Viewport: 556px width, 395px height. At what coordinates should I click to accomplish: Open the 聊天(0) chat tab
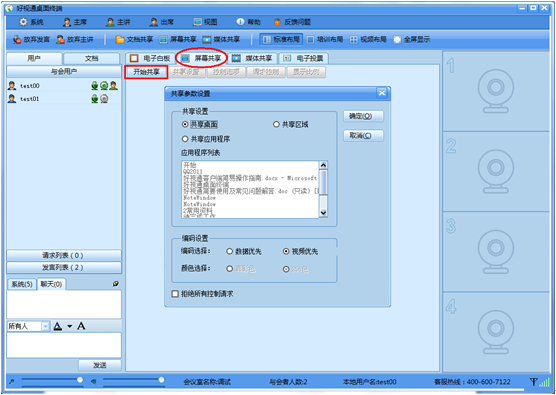[51, 284]
